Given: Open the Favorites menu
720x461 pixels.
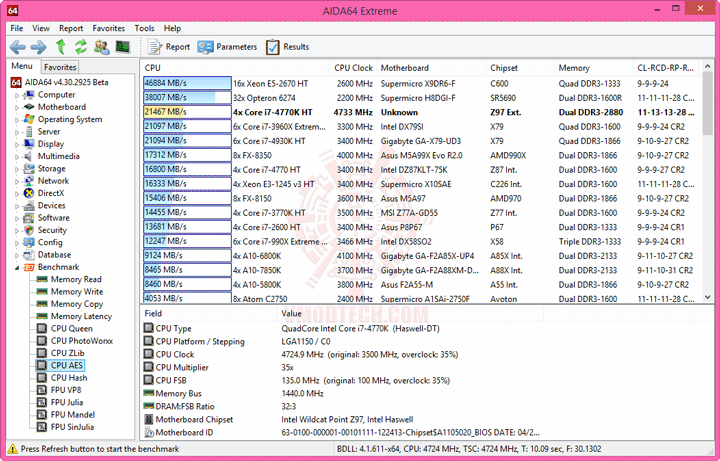Looking at the screenshot, I should click(108, 28).
